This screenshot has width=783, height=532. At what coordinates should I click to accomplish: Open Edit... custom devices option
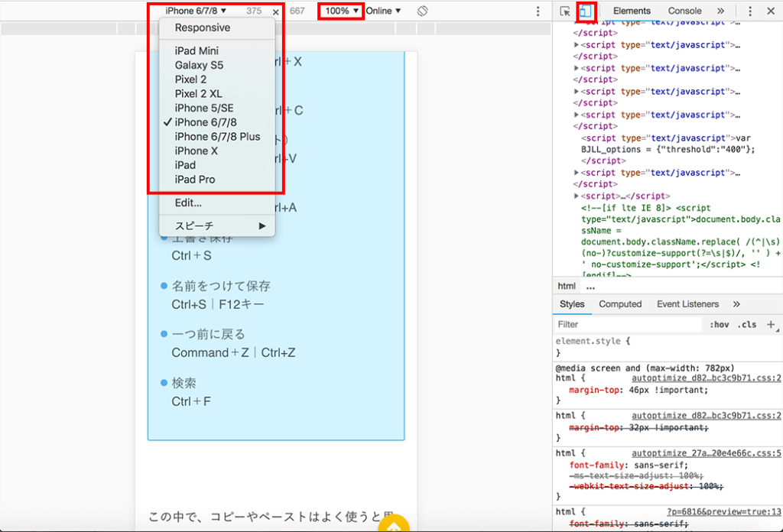[217, 203]
